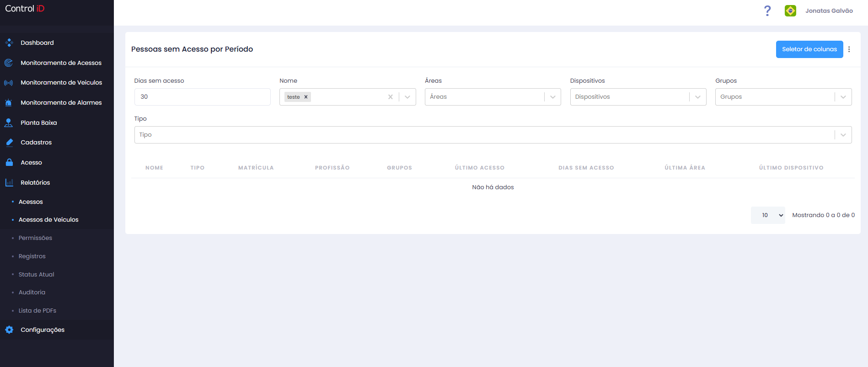
Task: Open the rows-per-page selector showing 10
Action: tap(768, 215)
